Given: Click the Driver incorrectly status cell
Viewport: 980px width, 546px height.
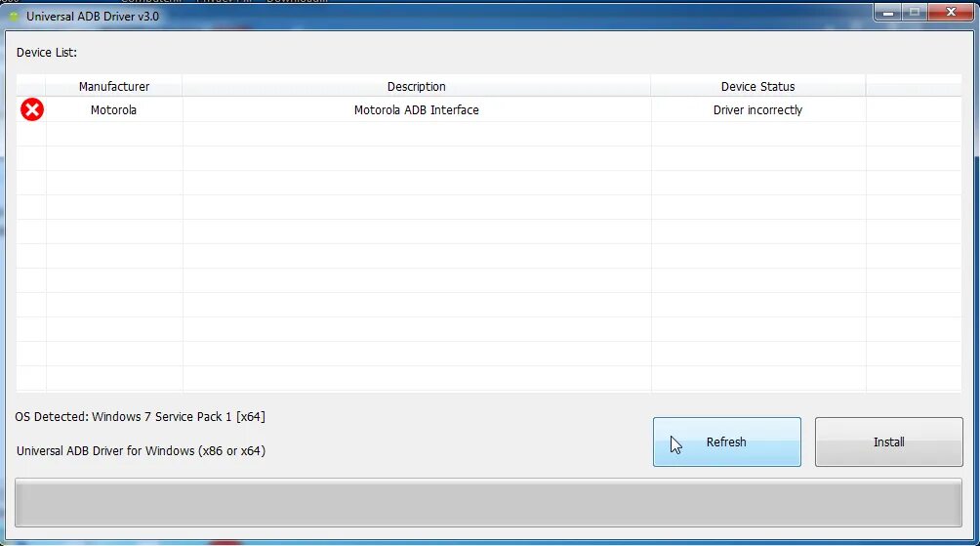Looking at the screenshot, I should click(757, 110).
